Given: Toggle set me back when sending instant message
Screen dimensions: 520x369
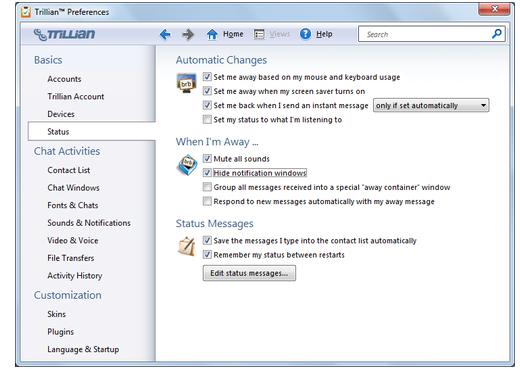Looking at the screenshot, I should (x=207, y=105).
